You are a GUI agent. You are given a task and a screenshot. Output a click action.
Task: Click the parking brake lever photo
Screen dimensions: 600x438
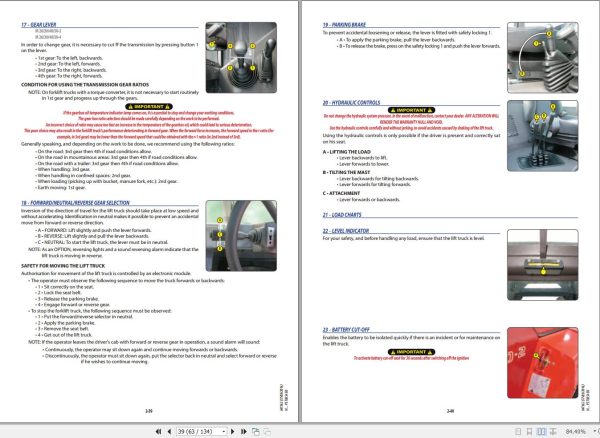click(543, 57)
